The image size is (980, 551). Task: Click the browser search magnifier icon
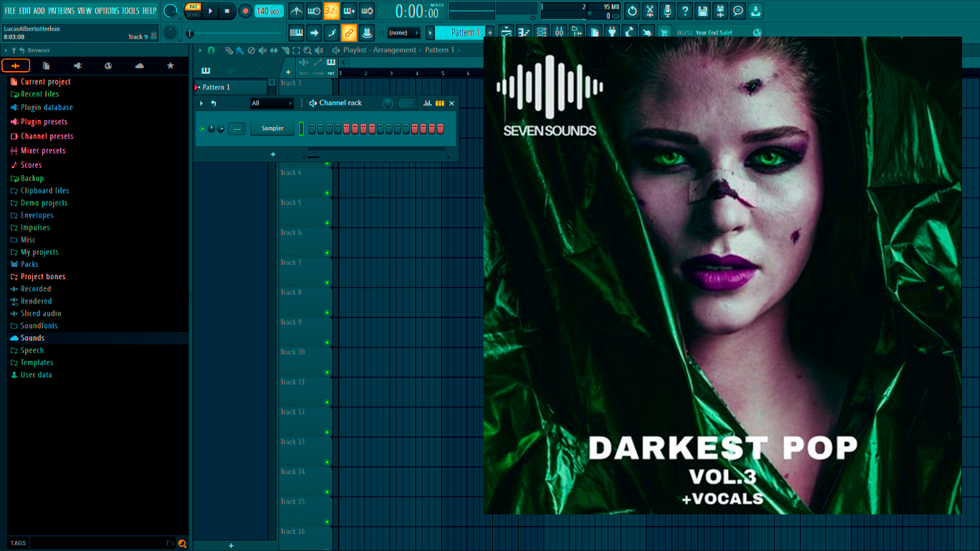[182, 543]
